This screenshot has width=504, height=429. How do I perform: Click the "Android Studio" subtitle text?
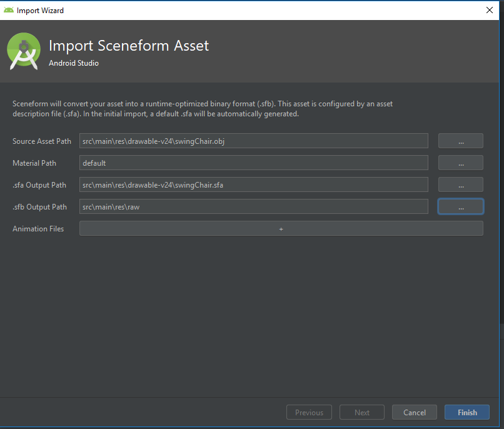click(74, 63)
